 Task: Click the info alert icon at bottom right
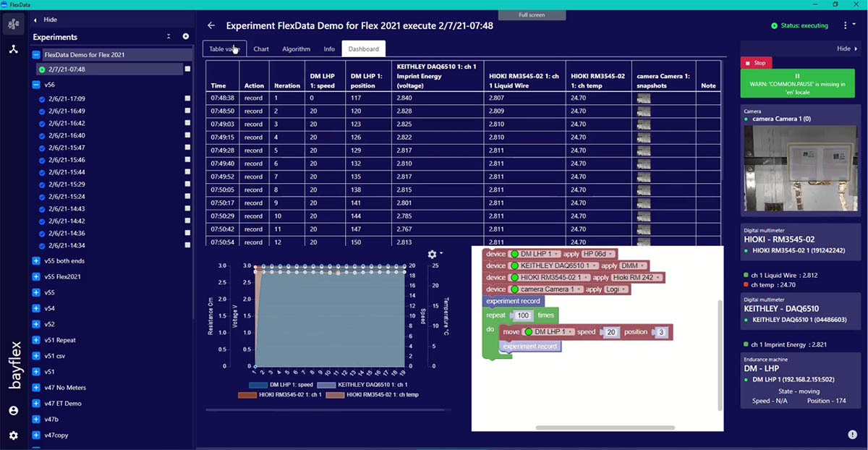pyautogui.click(x=852, y=434)
